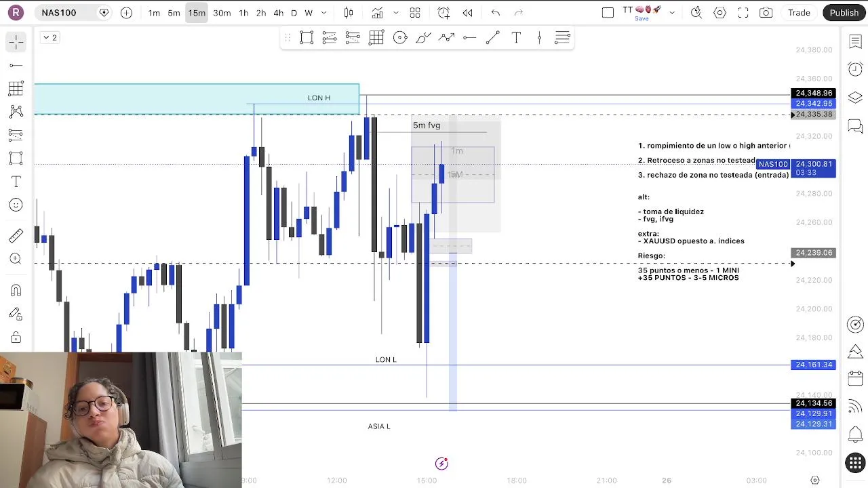Select rectangle tool in floating favorites bar
The image size is (868, 488).
[307, 38]
